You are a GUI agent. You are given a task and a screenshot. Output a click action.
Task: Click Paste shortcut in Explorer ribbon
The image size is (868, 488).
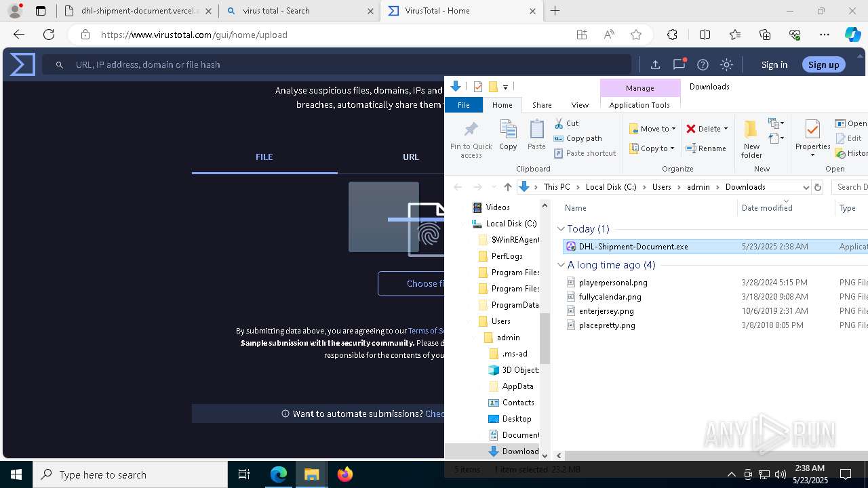coord(585,153)
